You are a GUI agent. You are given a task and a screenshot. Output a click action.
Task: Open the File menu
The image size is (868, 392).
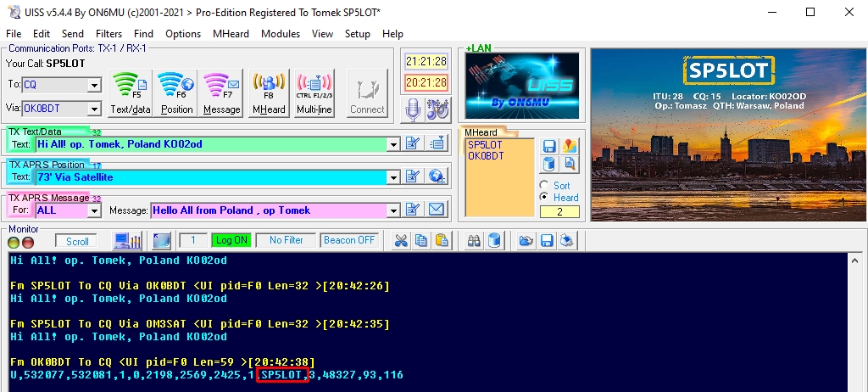[x=14, y=34]
